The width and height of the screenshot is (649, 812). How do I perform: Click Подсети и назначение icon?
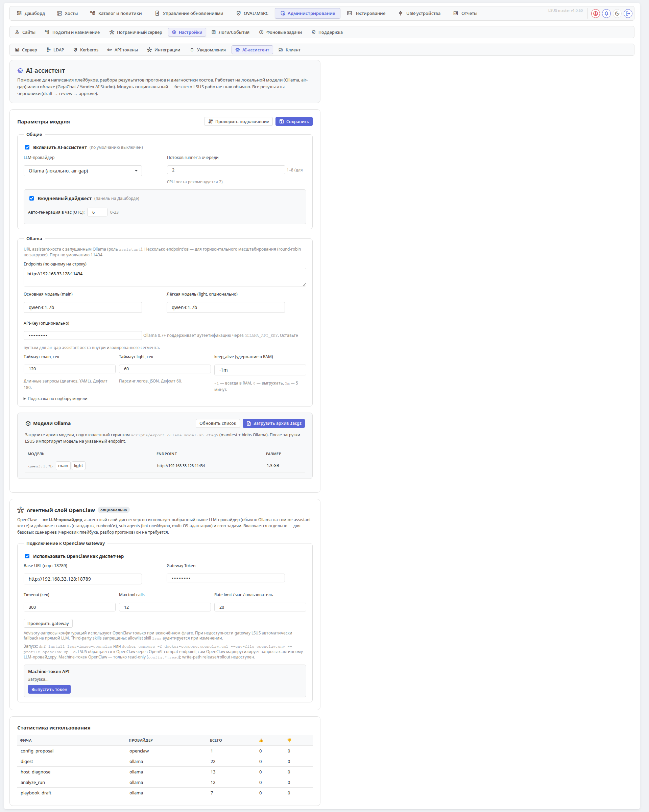(x=47, y=32)
